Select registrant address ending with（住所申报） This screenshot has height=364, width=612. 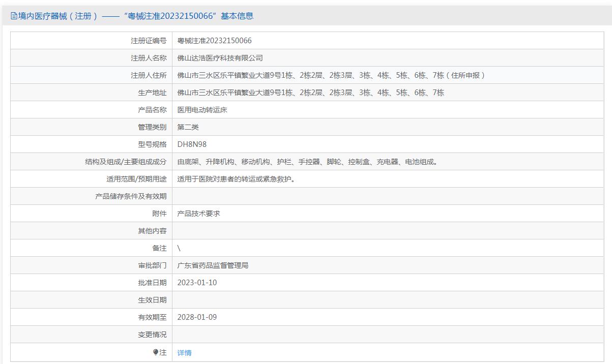click(332, 75)
